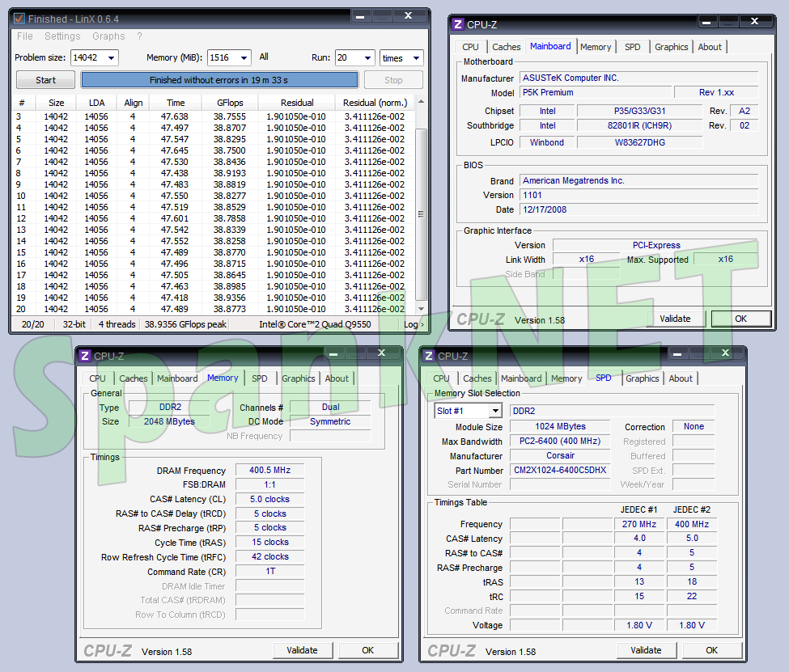The width and height of the screenshot is (789, 672).
Task: Open the LinX ? help menu
Action: pos(139,36)
